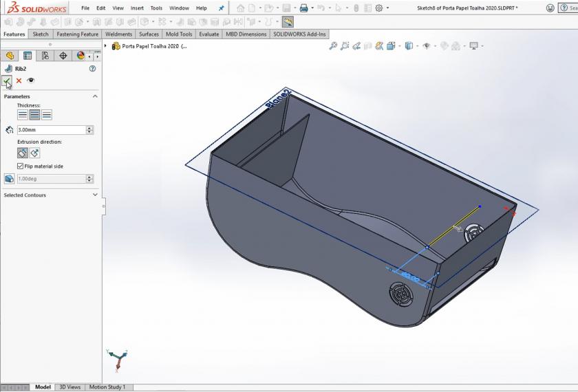Switch to the Weldments tab

click(x=118, y=34)
